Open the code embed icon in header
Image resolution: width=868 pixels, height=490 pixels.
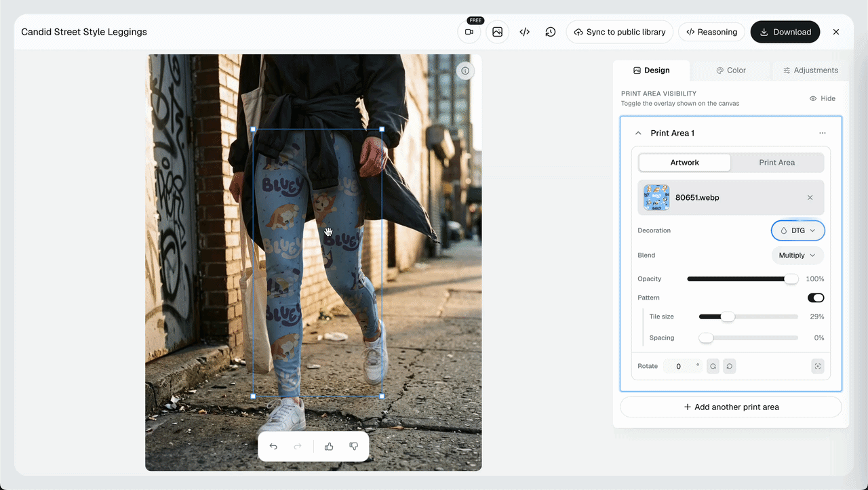click(x=524, y=32)
